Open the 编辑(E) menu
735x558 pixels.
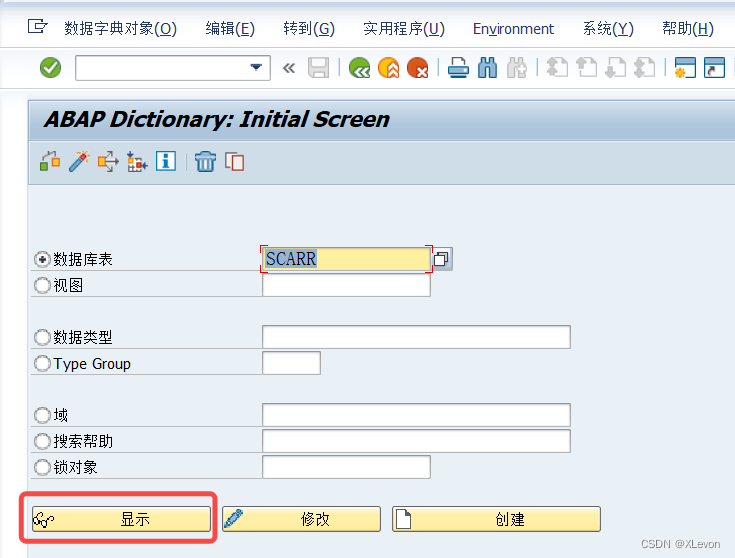230,29
